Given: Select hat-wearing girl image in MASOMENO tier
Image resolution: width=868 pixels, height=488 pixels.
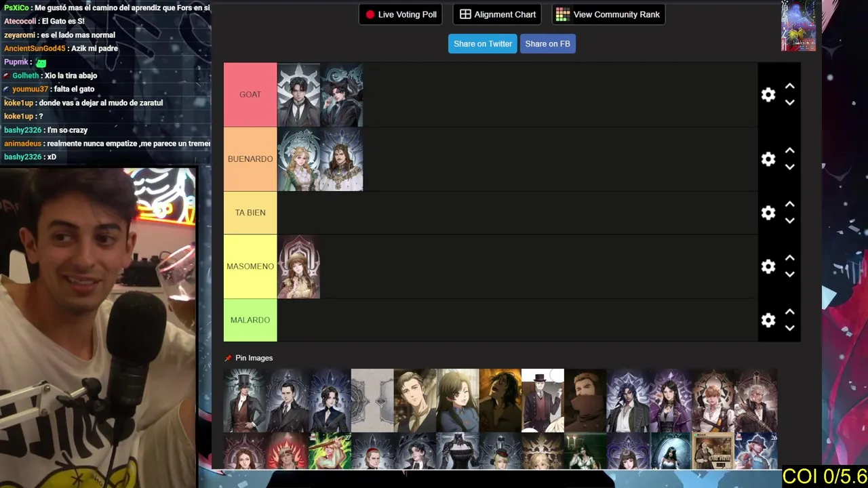Looking at the screenshot, I should point(298,266).
